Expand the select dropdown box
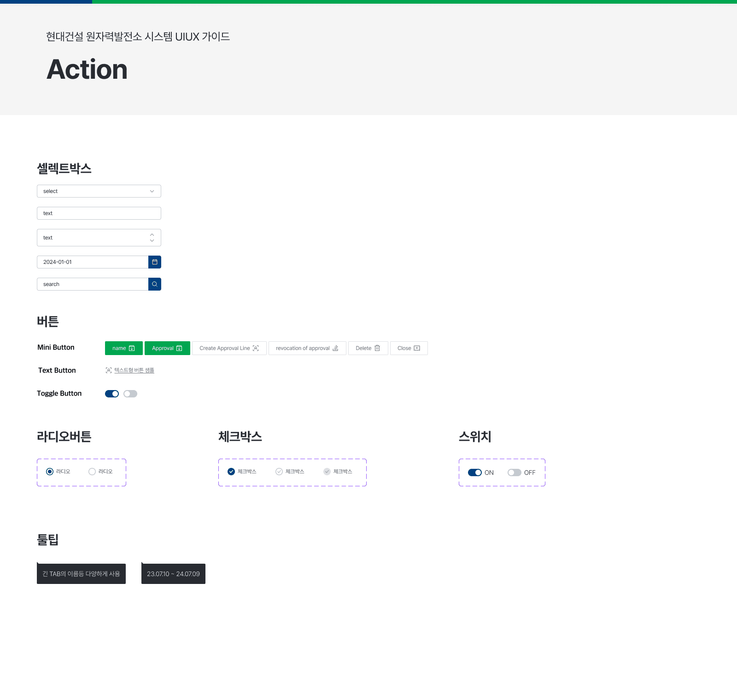This screenshot has width=737, height=700. (x=99, y=191)
